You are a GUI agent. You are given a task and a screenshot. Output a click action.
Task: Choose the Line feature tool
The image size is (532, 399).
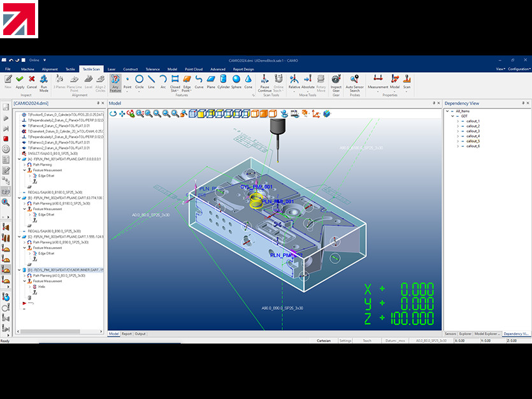pos(152,82)
